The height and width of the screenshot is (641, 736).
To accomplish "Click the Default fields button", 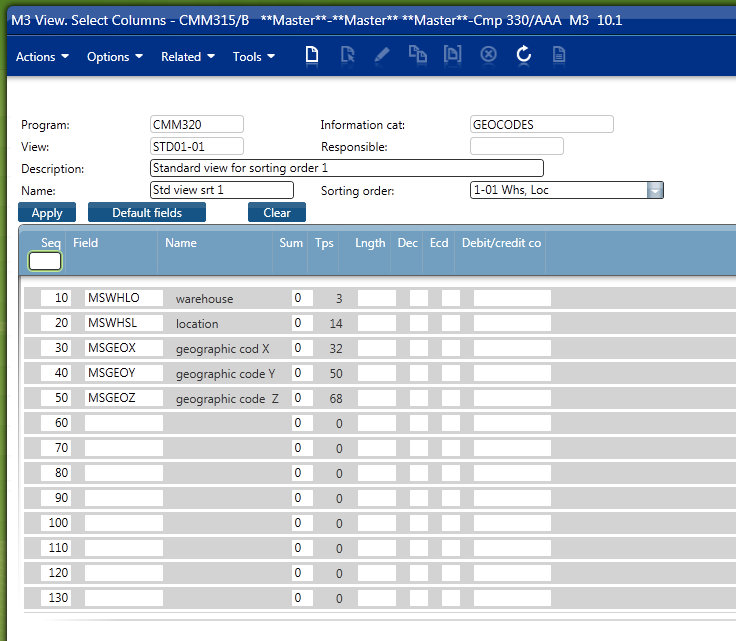I will click(x=147, y=212).
